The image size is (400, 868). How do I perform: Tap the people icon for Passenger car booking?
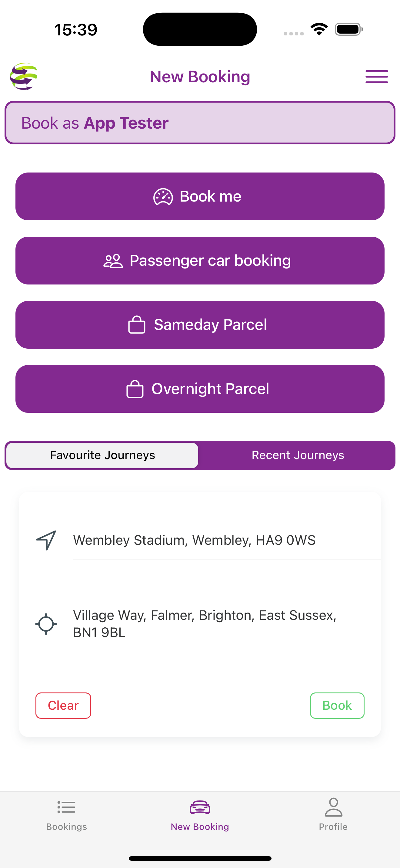113,261
